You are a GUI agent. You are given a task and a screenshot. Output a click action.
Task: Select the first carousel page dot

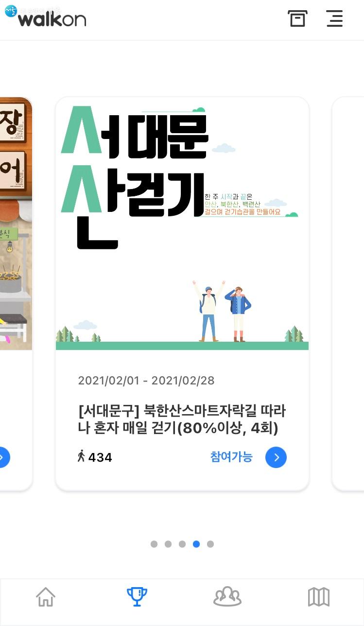tap(154, 544)
